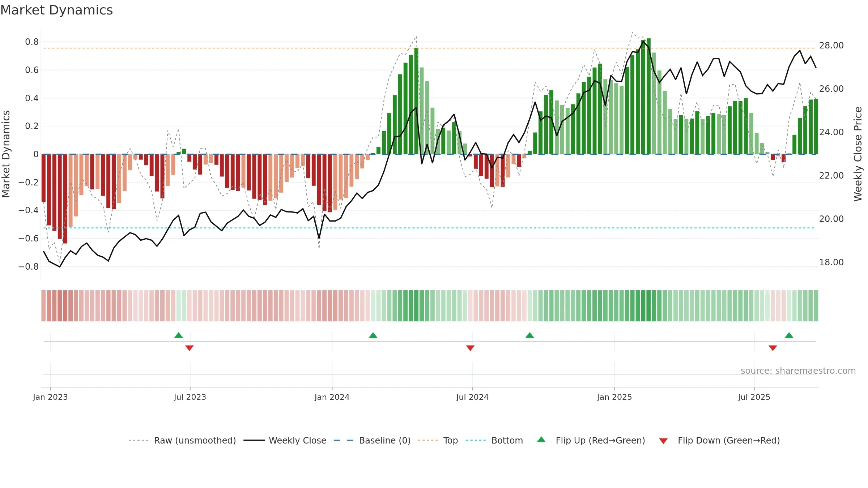Select the flip-down marker just before Jul 2024
Viewport: 868px width, 488px height.
point(471,348)
